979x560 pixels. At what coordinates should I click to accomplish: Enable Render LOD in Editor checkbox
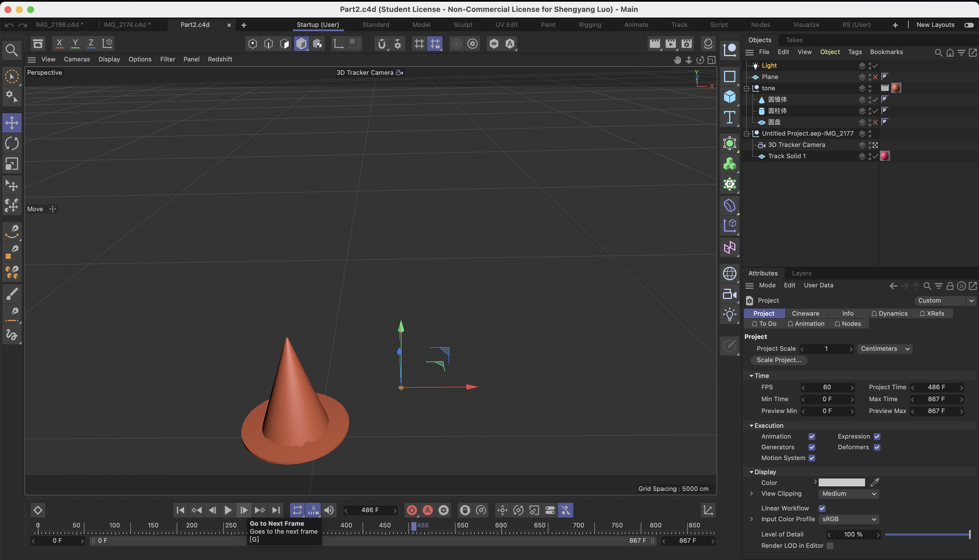coord(830,545)
